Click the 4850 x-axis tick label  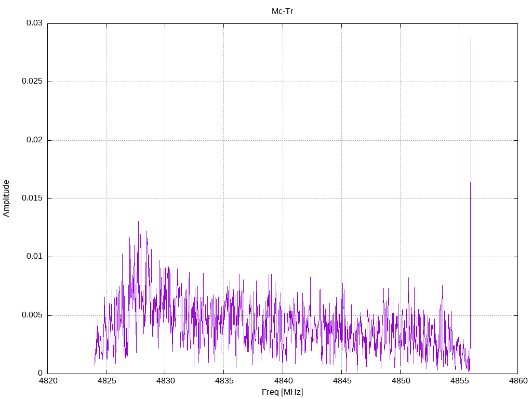click(x=401, y=381)
